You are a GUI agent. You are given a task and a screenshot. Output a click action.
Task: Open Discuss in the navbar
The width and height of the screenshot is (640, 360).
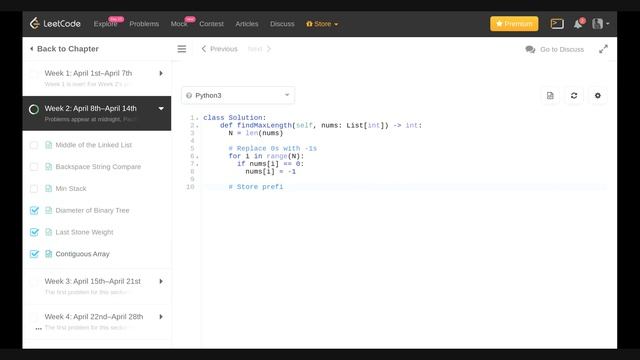coord(282,24)
